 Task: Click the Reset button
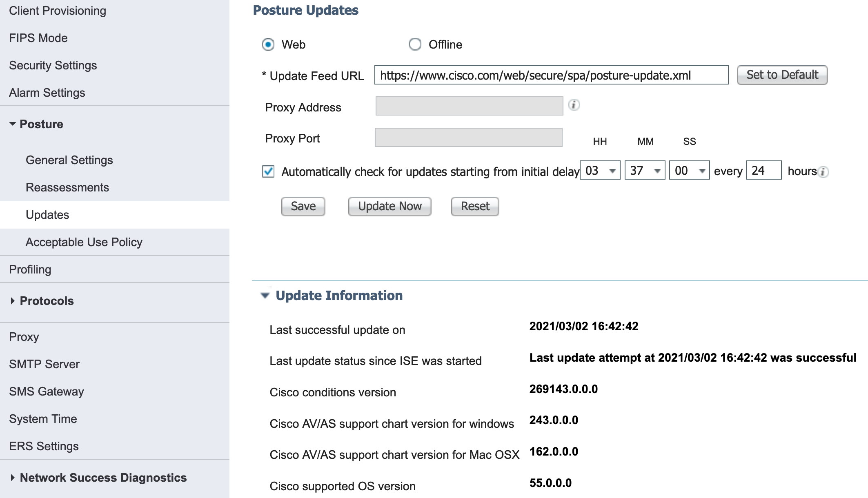[474, 206]
